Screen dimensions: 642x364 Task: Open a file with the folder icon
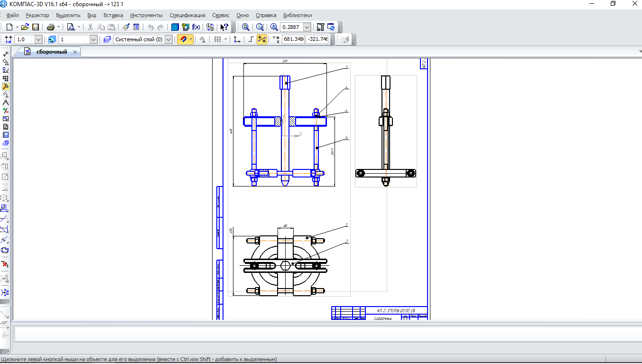(26, 27)
